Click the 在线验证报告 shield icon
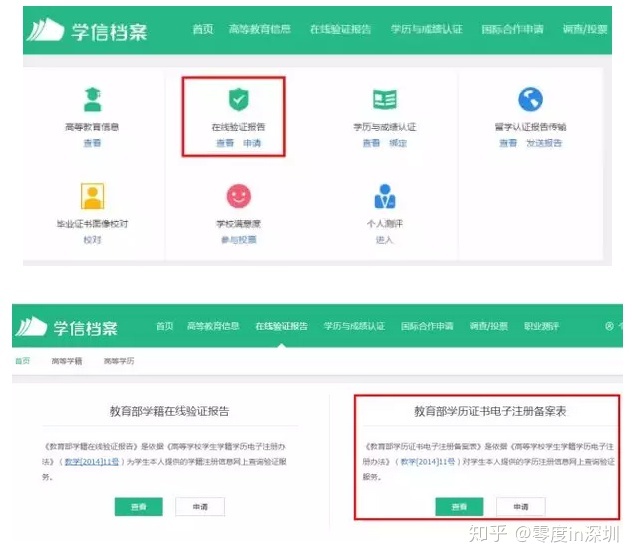Viewport: 636px width, 560px height. pos(238,99)
